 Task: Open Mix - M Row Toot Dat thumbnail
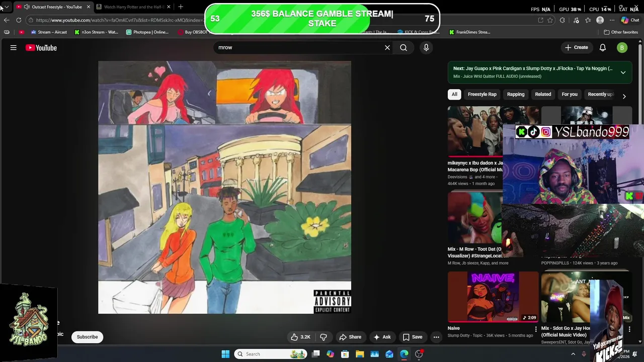click(x=475, y=218)
